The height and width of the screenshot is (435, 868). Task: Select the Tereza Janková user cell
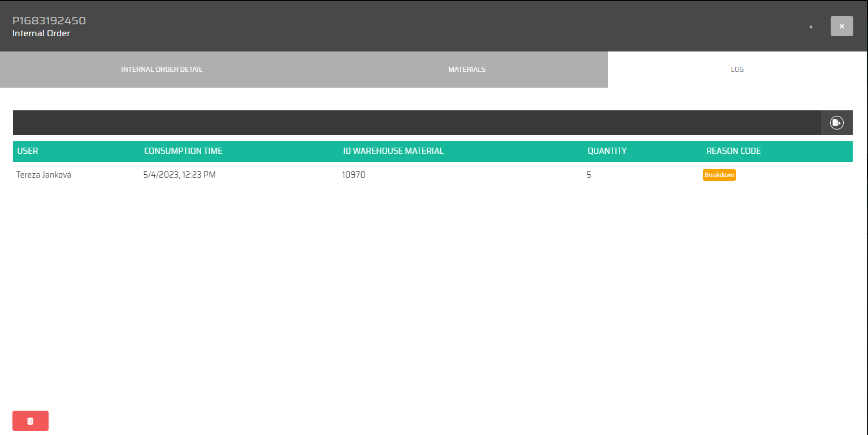44,175
